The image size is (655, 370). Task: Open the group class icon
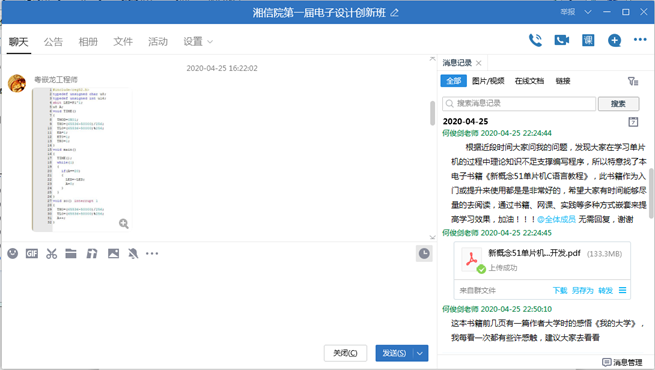588,40
